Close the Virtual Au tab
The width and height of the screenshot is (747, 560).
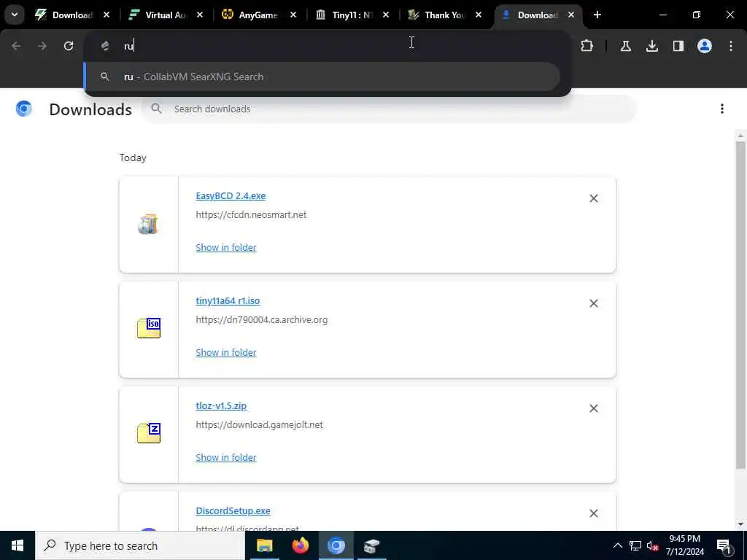tap(200, 15)
